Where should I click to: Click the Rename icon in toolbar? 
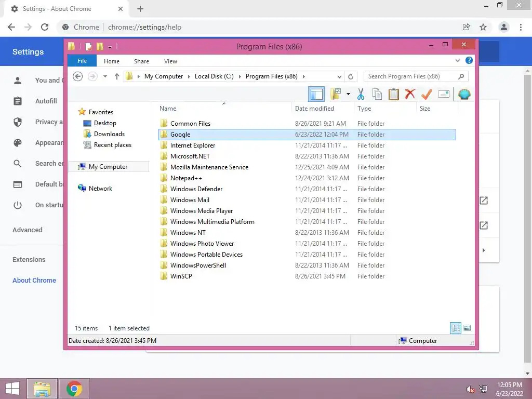(x=444, y=94)
